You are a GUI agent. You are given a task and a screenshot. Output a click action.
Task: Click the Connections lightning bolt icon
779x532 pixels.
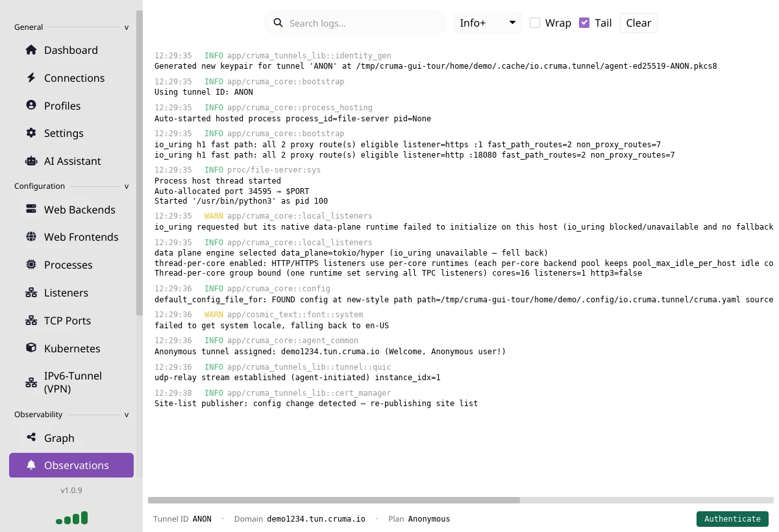[x=31, y=78]
